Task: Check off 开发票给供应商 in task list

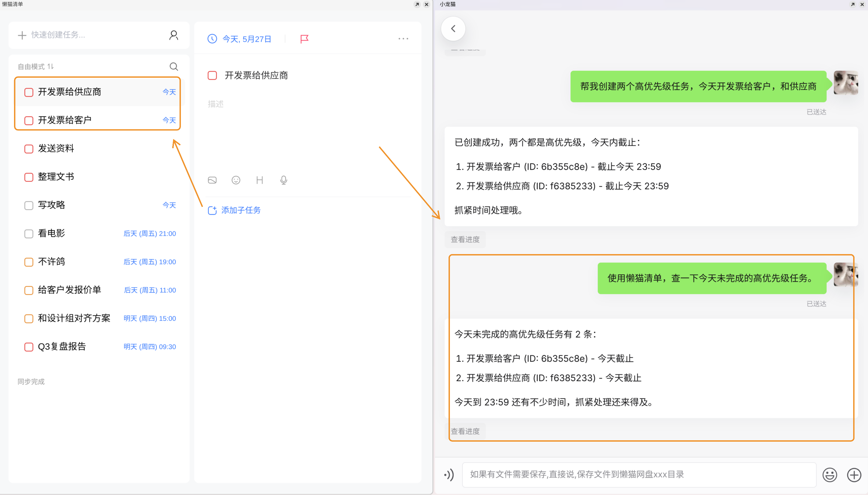Action: pyautogui.click(x=29, y=92)
